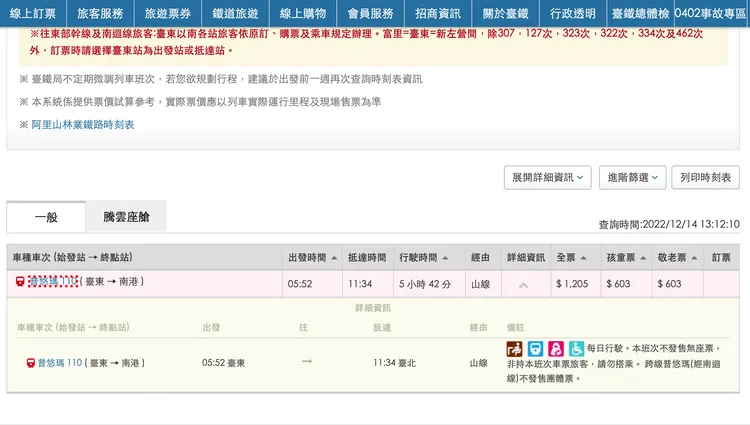This screenshot has width=750, height=425.
Task: Open the 旅客服務 menu
Action: pos(100,13)
